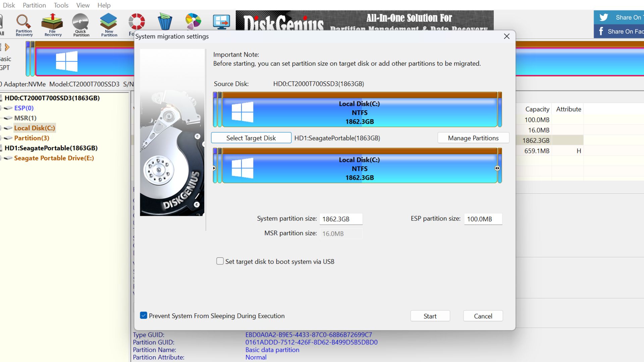This screenshot has width=644, height=362.
Task: Click the System partition size field
Action: (x=341, y=219)
